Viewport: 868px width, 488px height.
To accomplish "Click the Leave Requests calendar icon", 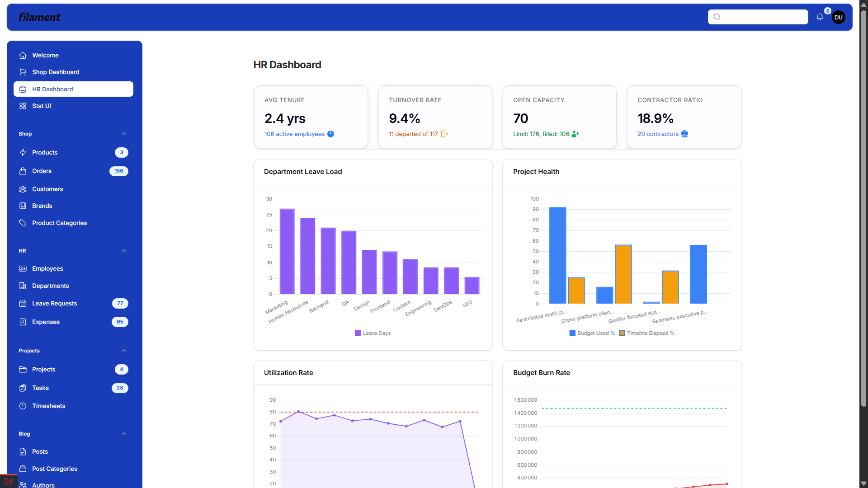I will 23,303.
